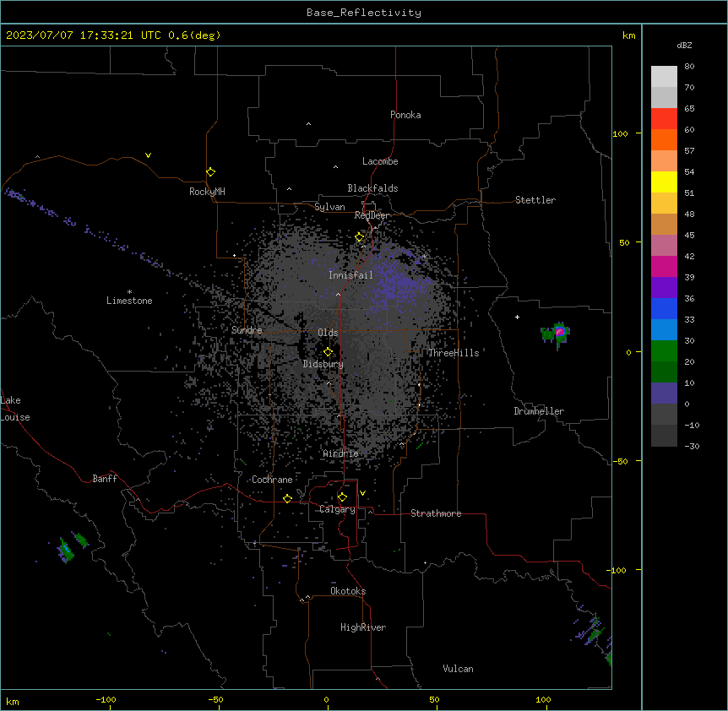This screenshot has width=728, height=711.
Task: Click the yellow diamond marker below Cochrane
Action: click(x=287, y=498)
